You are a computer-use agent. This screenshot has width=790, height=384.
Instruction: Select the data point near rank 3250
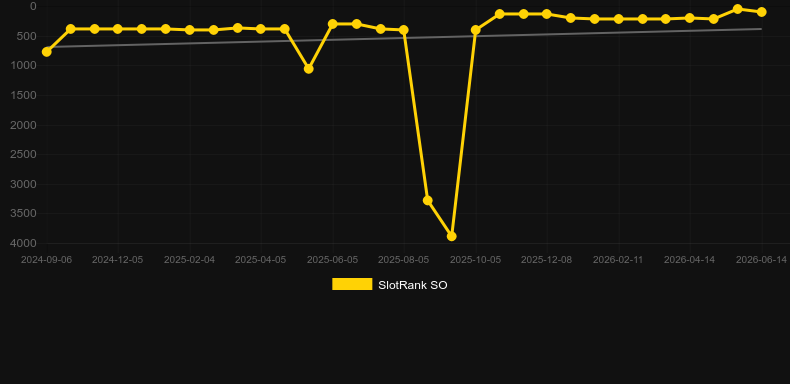tap(428, 200)
